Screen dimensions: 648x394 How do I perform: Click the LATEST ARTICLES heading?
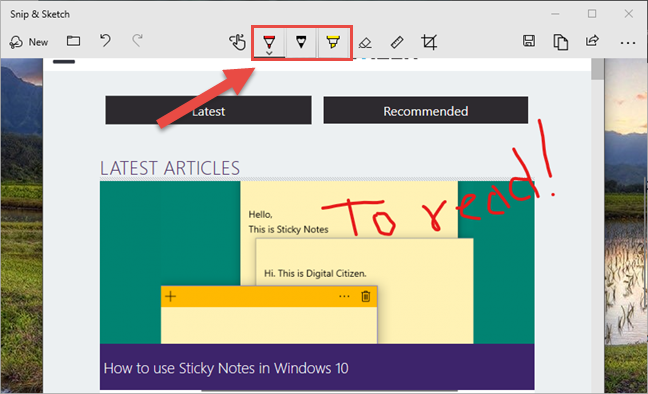[170, 168]
